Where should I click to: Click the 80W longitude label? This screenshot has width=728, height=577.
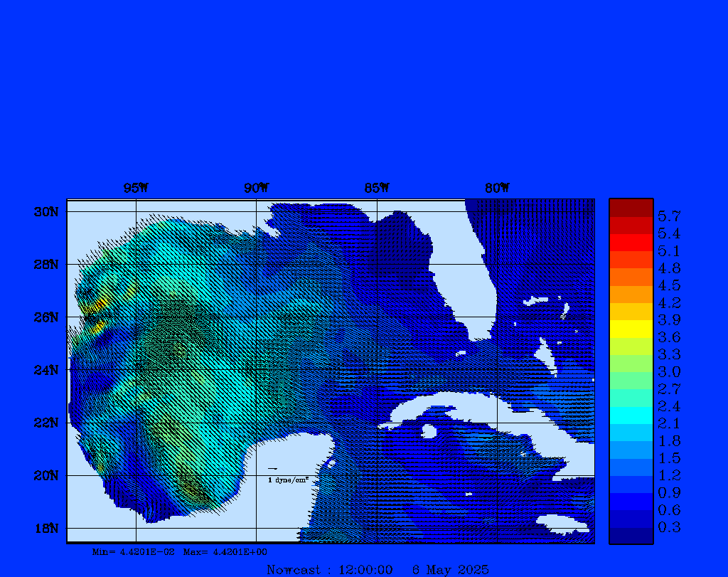[497, 188]
